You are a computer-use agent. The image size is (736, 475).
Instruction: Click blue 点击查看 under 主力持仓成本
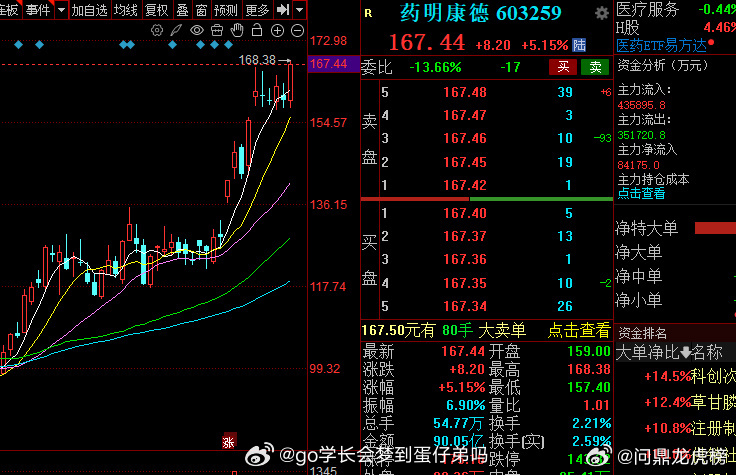tap(641, 193)
